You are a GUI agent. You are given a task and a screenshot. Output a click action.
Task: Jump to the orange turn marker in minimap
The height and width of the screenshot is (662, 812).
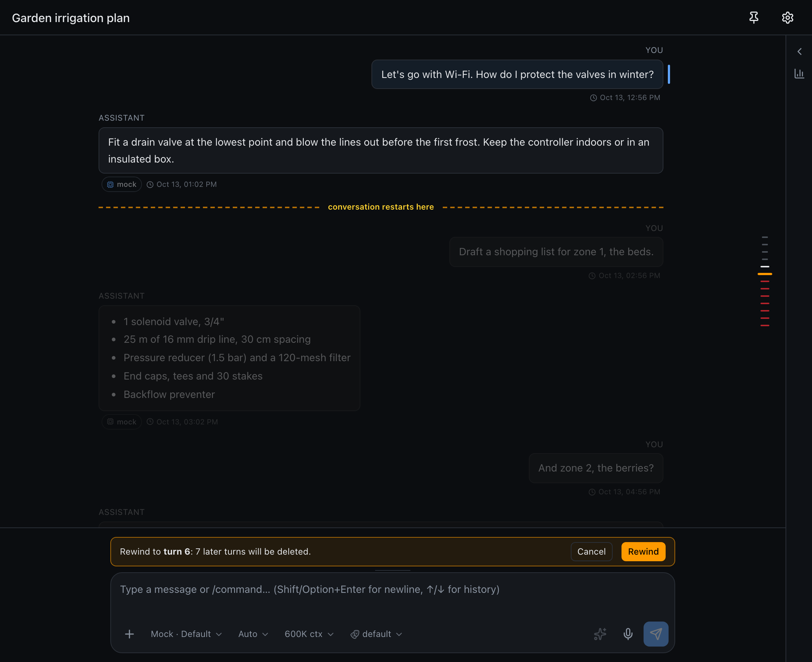pyautogui.click(x=765, y=274)
